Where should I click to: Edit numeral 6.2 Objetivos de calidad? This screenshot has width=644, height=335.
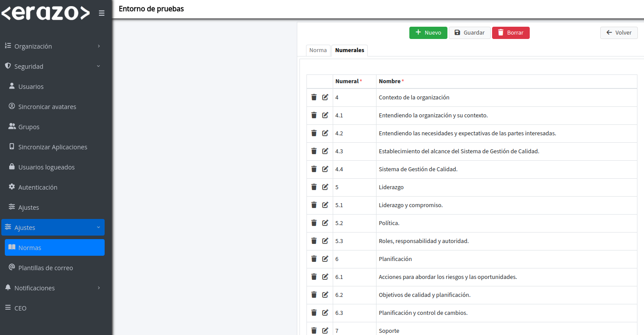325,295
